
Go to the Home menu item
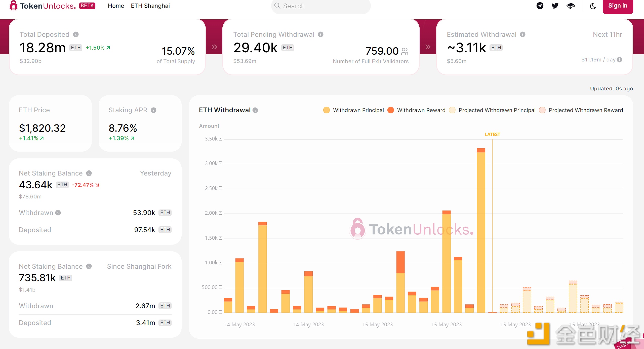tap(116, 6)
